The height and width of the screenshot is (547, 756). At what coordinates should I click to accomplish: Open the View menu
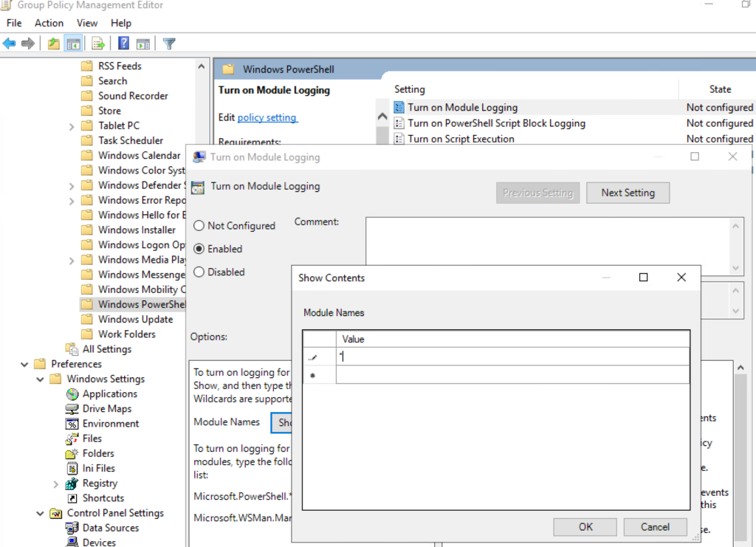tap(86, 23)
